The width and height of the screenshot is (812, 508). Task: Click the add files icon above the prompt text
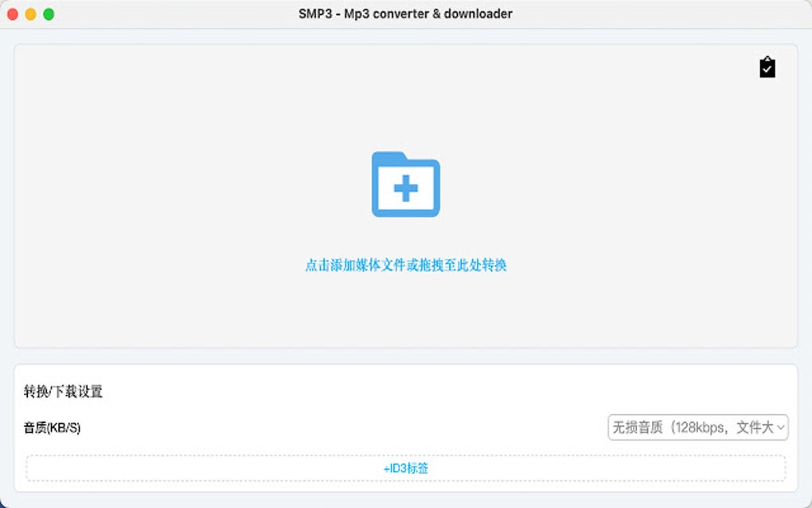point(405,185)
